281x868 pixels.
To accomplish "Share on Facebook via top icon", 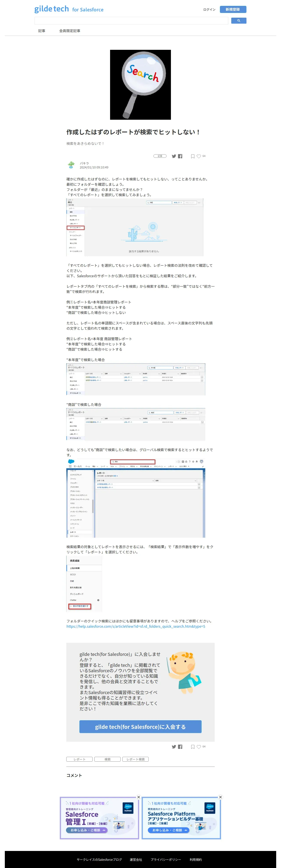I will click(180, 156).
